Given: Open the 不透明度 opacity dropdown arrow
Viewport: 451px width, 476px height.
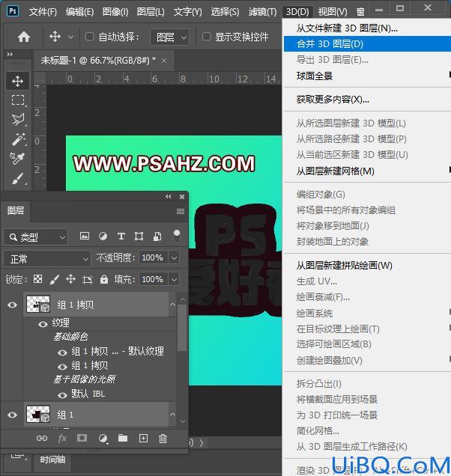Looking at the screenshot, I should [174, 257].
